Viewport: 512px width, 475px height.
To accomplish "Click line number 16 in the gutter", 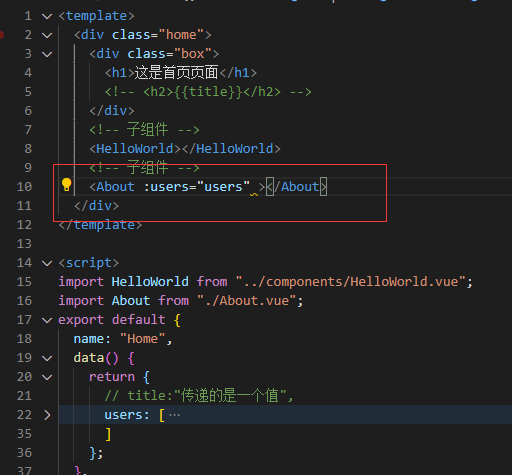I will tap(24, 301).
